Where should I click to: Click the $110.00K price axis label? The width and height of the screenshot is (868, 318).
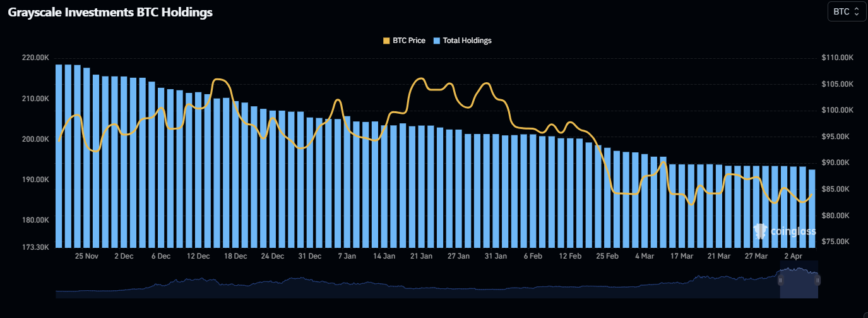coord(838,58)
